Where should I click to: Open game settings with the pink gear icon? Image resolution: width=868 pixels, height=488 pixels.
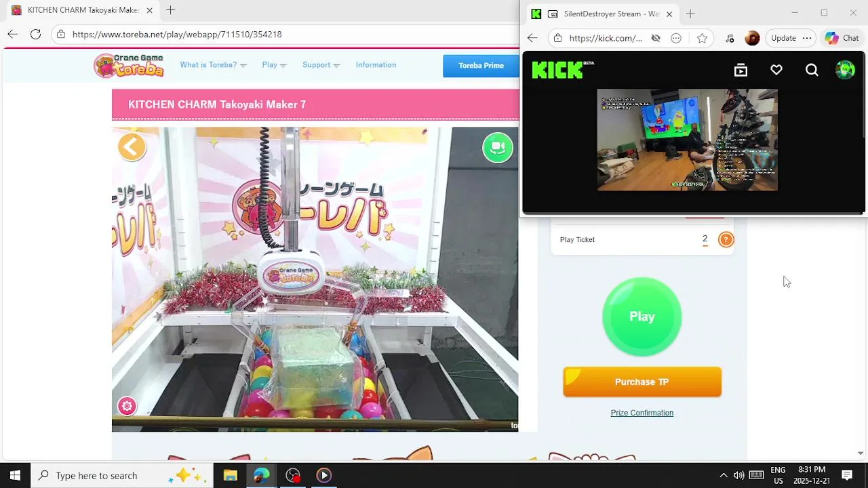coord(127,406)
